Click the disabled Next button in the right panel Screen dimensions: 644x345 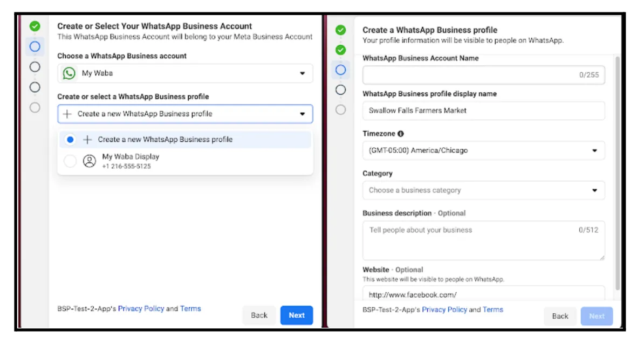[597, 316]
